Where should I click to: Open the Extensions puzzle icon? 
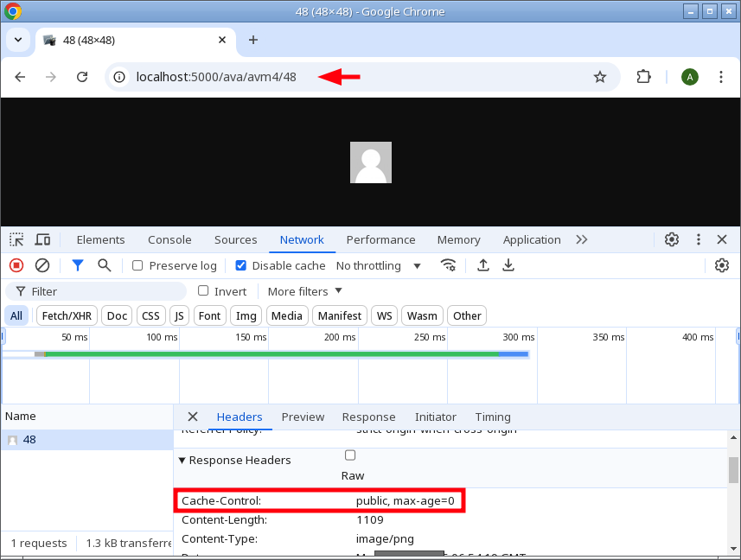643,77
